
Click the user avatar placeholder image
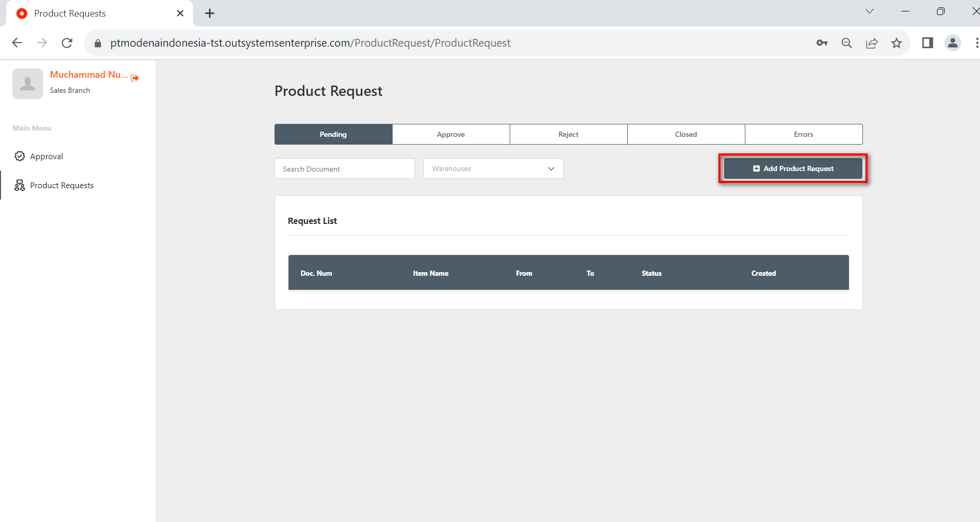click(x=27, y=83)
